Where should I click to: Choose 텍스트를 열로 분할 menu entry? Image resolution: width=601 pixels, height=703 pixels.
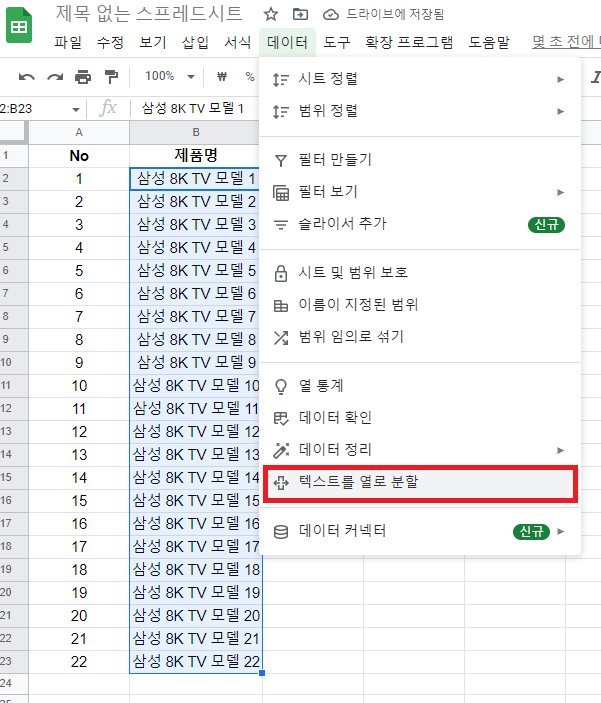point(420,483)
